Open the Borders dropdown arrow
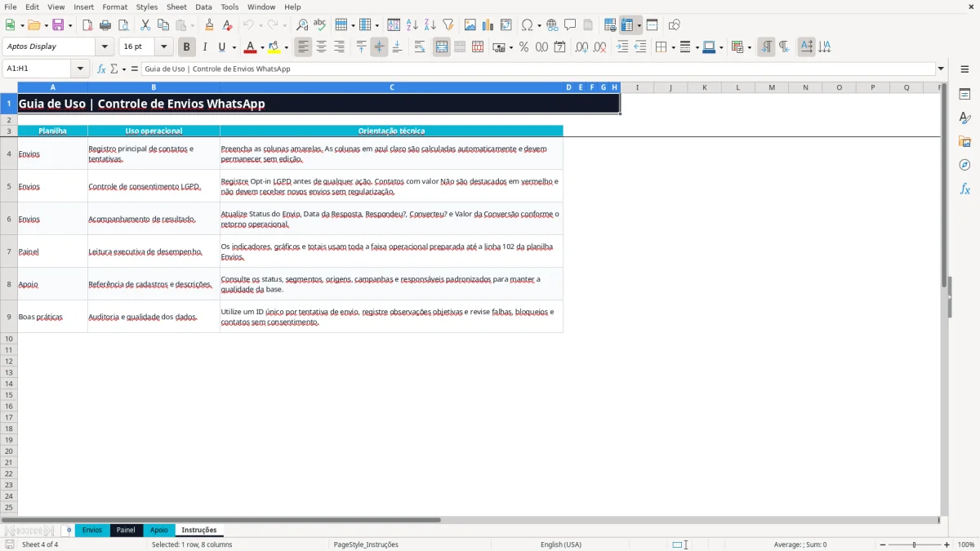Screen dimensions: 980x551 coord(672,47)
